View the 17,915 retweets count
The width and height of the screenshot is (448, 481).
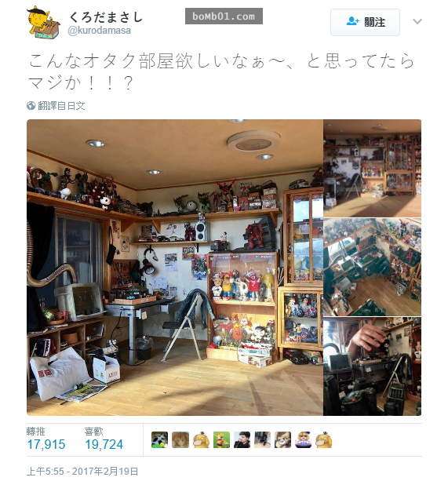pos(46,444)
